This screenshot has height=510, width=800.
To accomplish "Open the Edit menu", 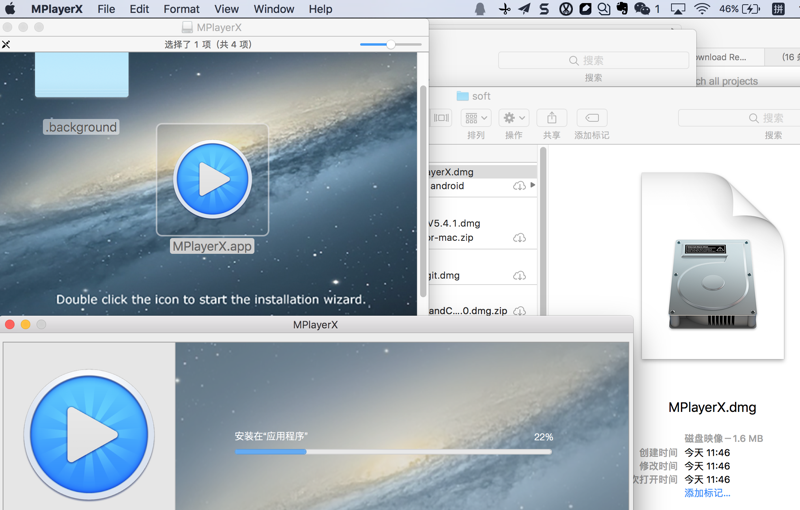I will pos(139,9).
